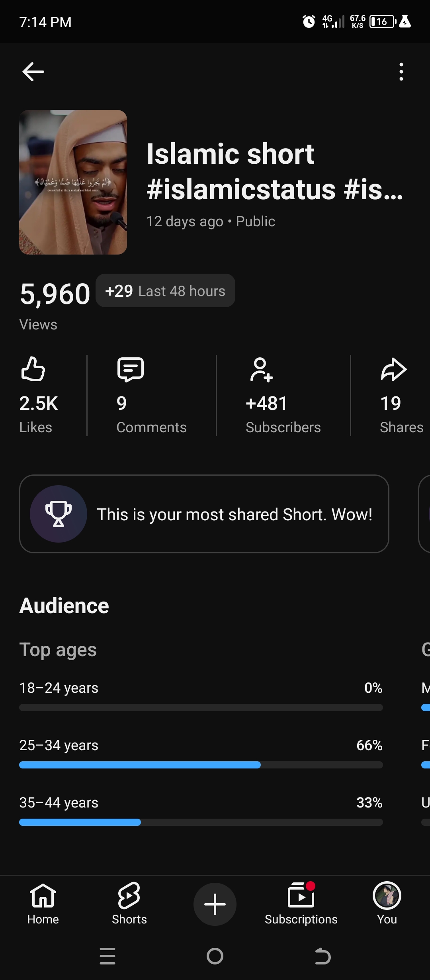Image resolution: width=430 pixels, height=980 pixels.
Task: Open the Islamic short video thumbnail
Action: click(73, 182)
